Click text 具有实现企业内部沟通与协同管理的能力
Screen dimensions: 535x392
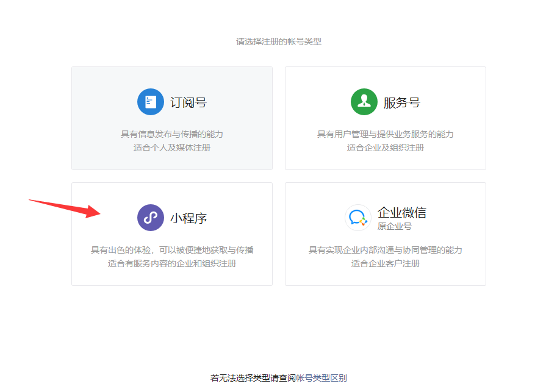coord(386,250)
